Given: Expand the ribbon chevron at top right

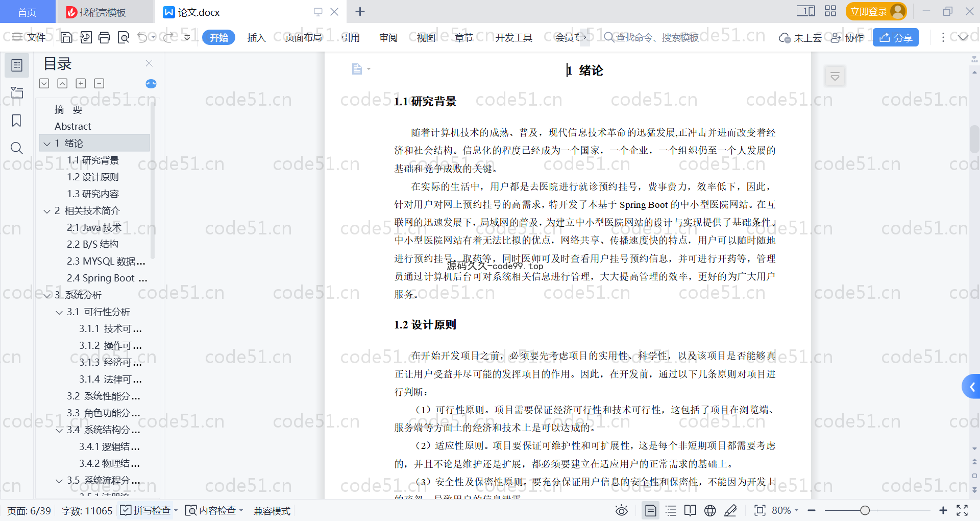Looking at the screenshot, I should pyautogui.click(x=963, y=37).
